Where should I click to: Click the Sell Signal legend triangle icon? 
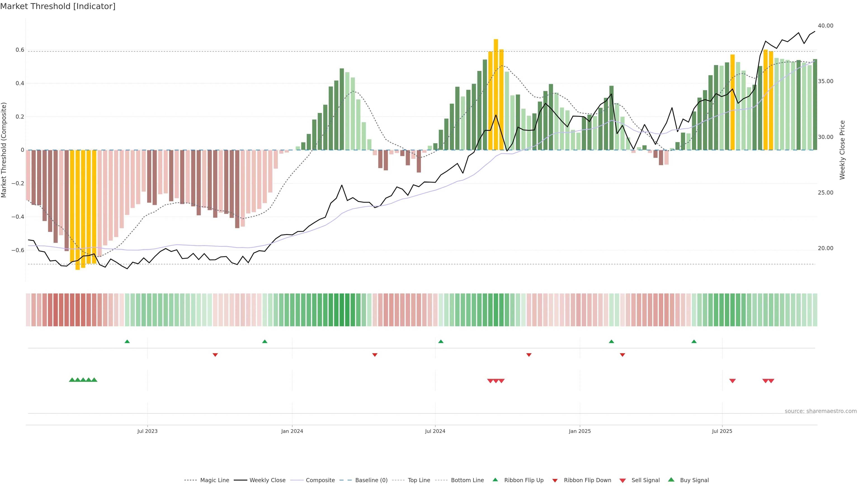pyautogui.click(x=623, y=481)
